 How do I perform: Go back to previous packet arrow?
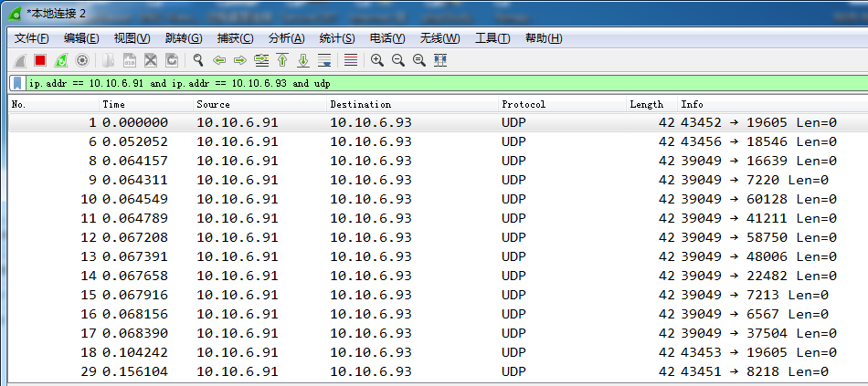(x=219, y=60)
